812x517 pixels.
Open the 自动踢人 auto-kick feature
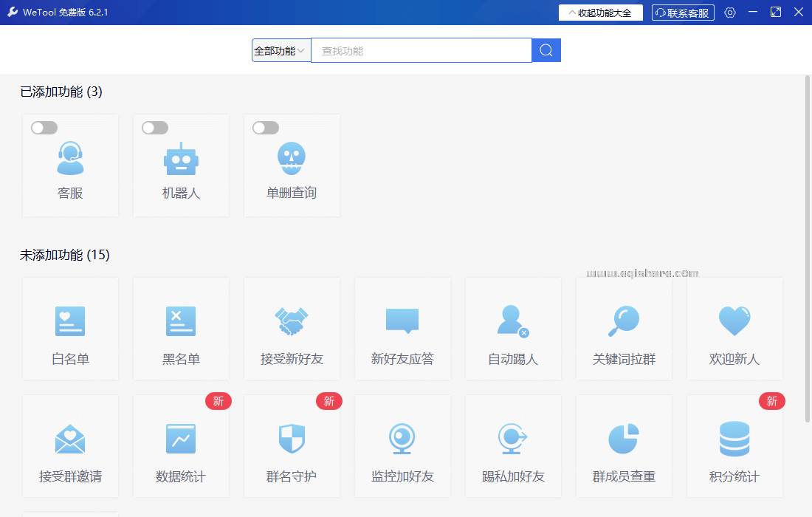(x=513, y=329)
